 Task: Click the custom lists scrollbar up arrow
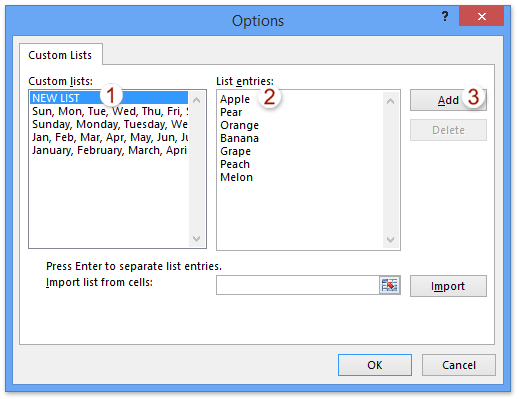pyautogui.click(x=197, y=100)
